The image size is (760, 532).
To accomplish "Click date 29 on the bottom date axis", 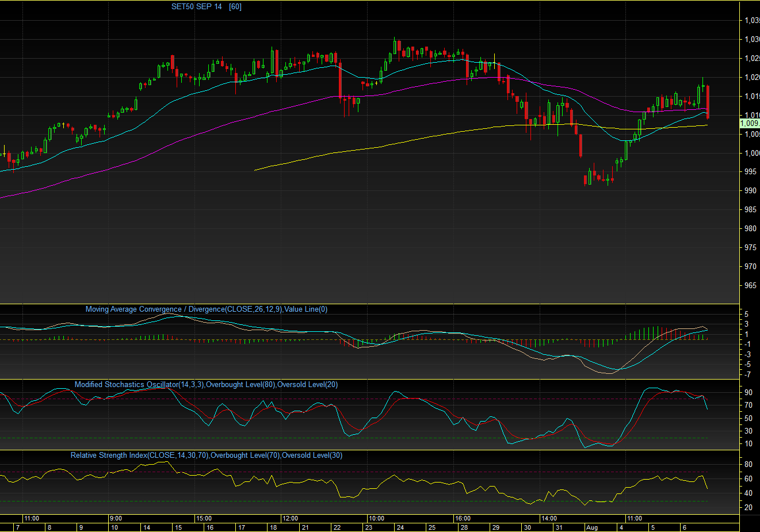I will (x=496, y=527).
